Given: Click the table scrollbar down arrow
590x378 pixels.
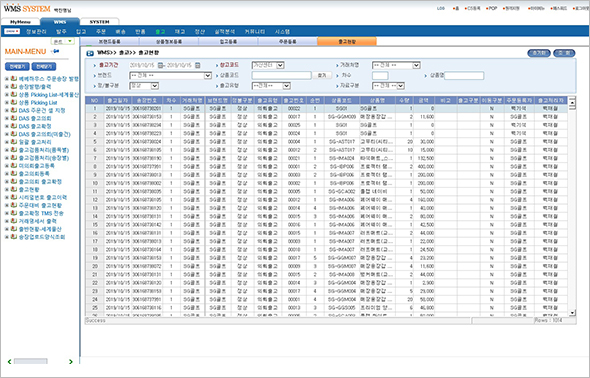Looking at the screenshot, I should click(x=572, y=313).
